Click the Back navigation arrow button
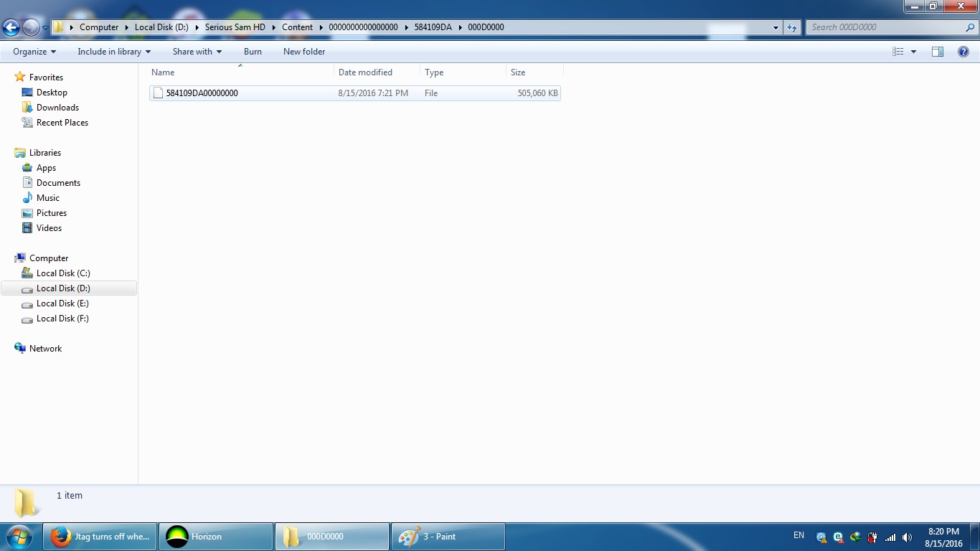Screen dimensions: 980x551 (x=11, y=28)
